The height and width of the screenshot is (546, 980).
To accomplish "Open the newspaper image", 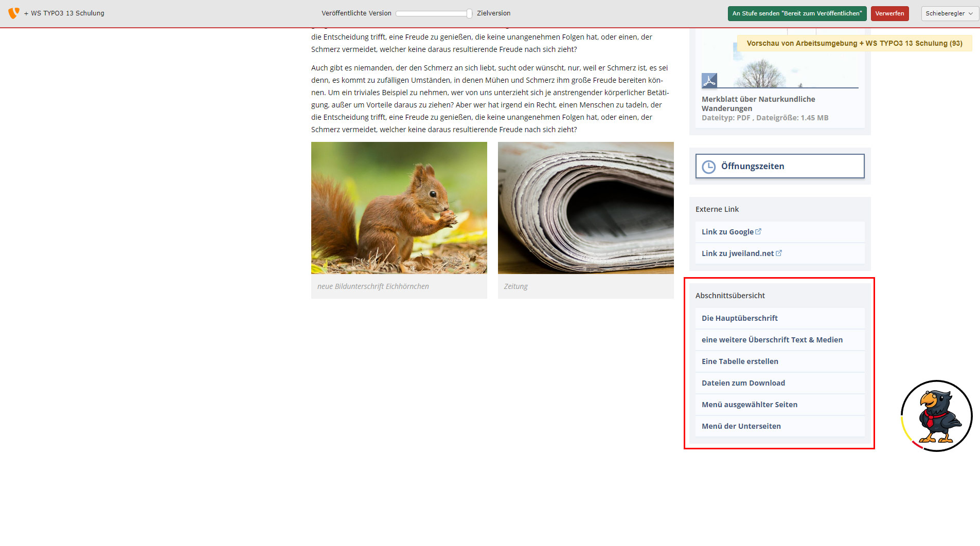I will coord(585,208).
